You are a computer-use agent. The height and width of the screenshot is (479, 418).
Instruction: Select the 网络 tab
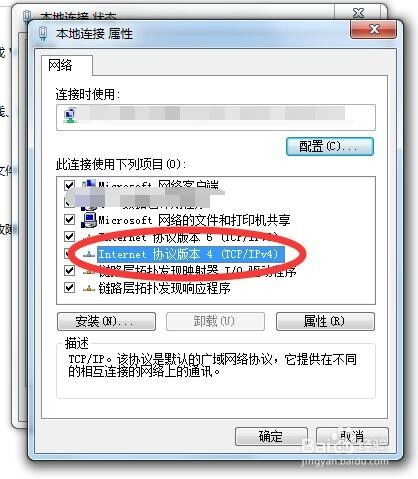60,65
